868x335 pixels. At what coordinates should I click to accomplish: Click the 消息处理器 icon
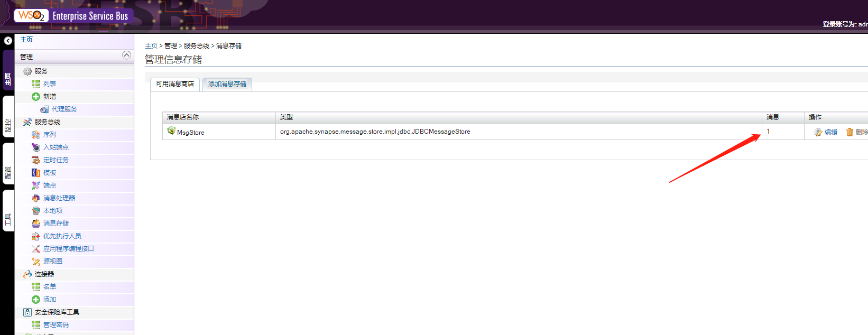point(36,198)
